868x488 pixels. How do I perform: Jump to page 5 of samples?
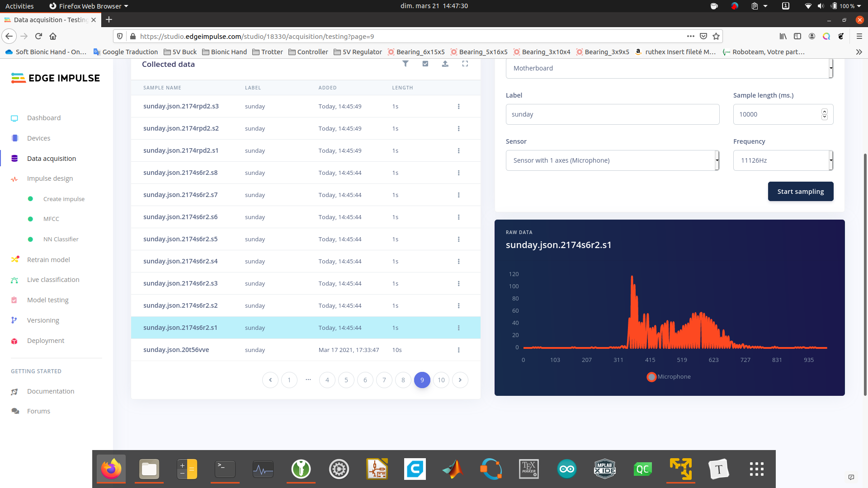click(x=346, y=380)
